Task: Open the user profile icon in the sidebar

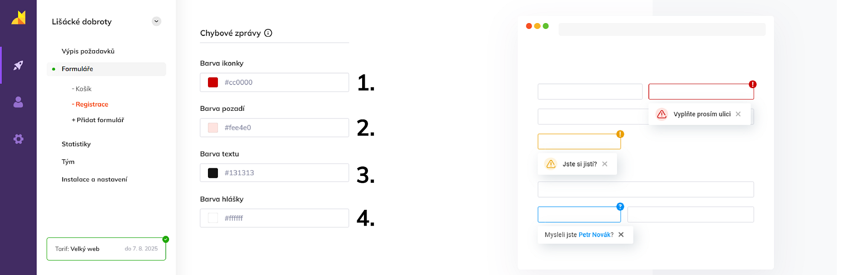Action: pyautogui.click(x=18, y=102)
